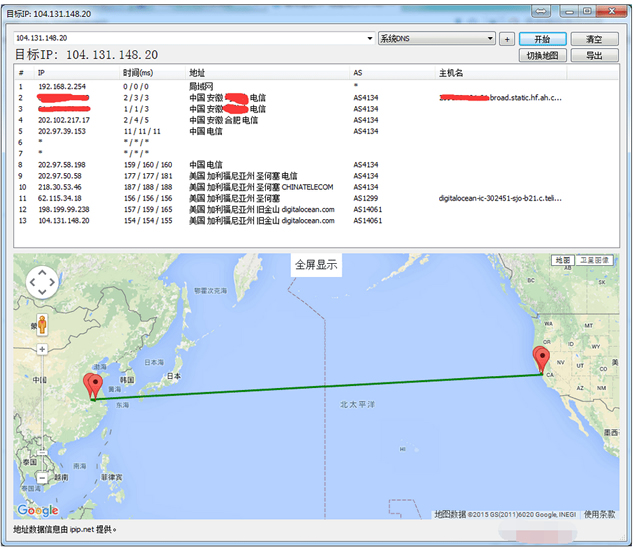The height and width of the screenshot is (550, 637).
Task: Pan the map up with arrow
Action: pos(42,272)
